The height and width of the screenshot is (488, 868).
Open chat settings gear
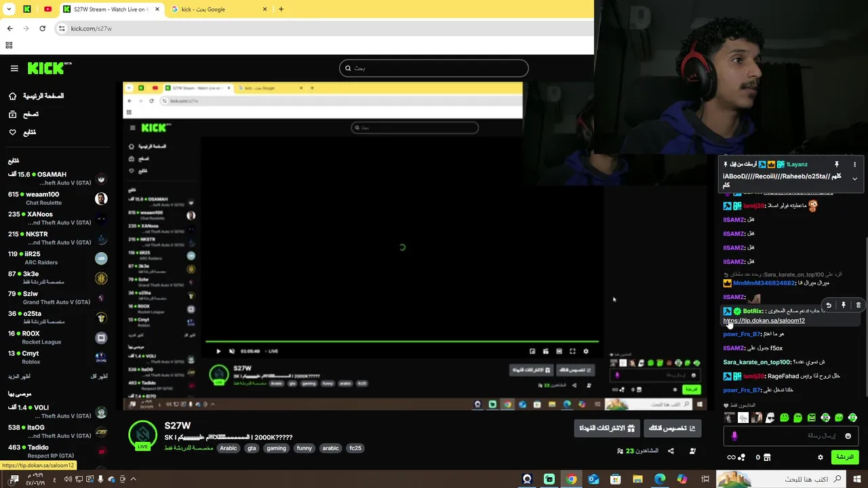[820, 457]
